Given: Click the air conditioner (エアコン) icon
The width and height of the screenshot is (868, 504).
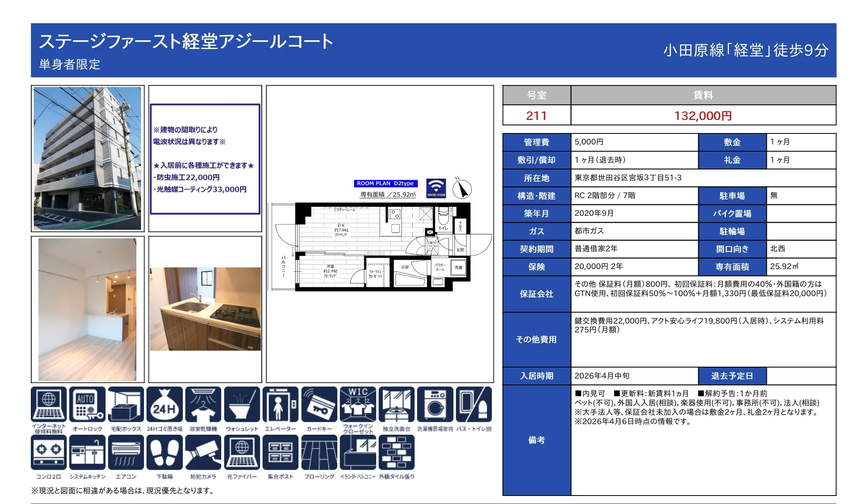Looking at the screenshot, I should pyautogui.click(x=126, y=452).
